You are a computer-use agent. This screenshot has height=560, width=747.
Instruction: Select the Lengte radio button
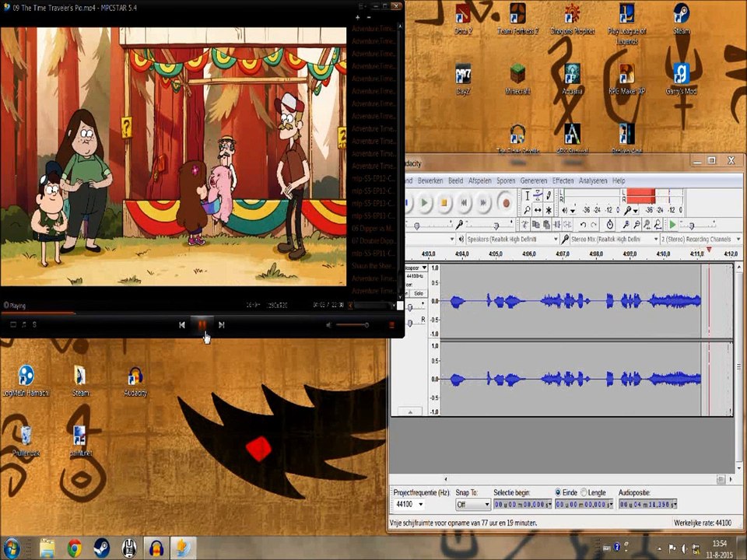584,492
